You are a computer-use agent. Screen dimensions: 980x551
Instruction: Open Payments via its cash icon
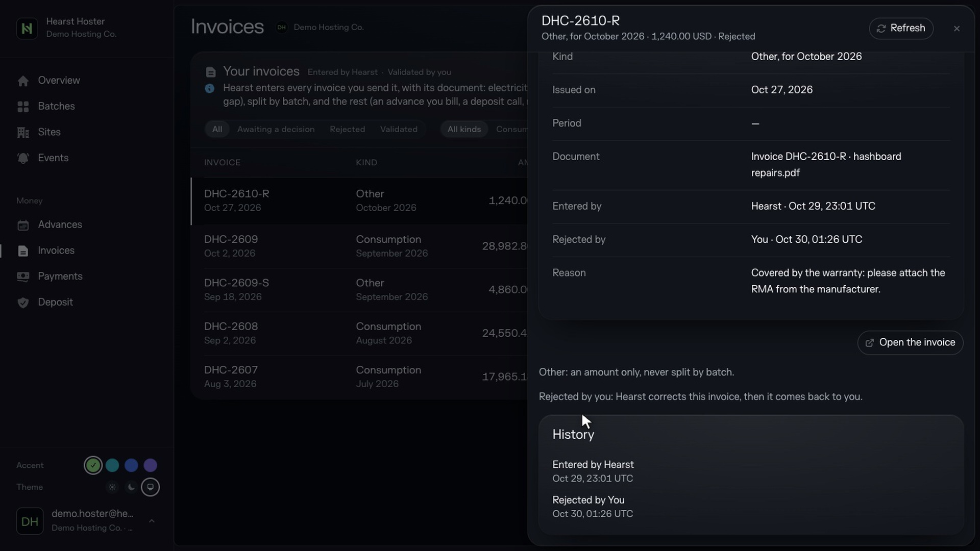(x=23, y=277)
